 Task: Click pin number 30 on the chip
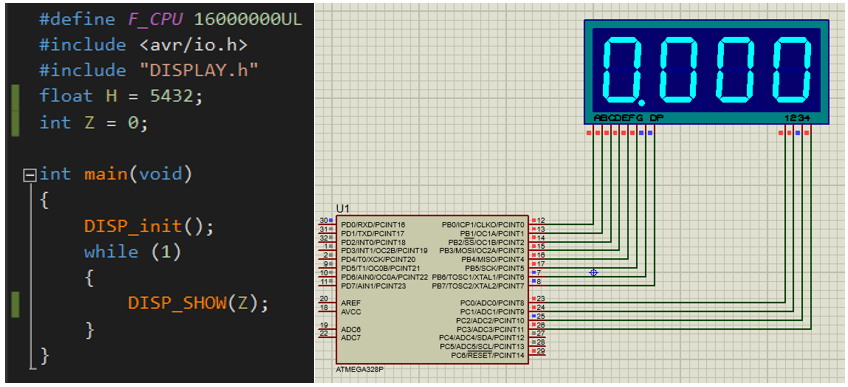pyautogui.click(x=324, y=220)
